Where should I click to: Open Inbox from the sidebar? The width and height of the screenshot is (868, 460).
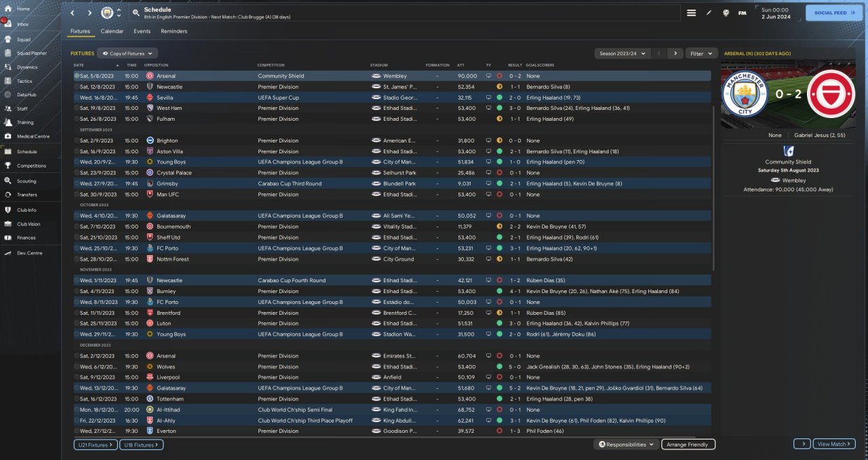click(23, 24)
